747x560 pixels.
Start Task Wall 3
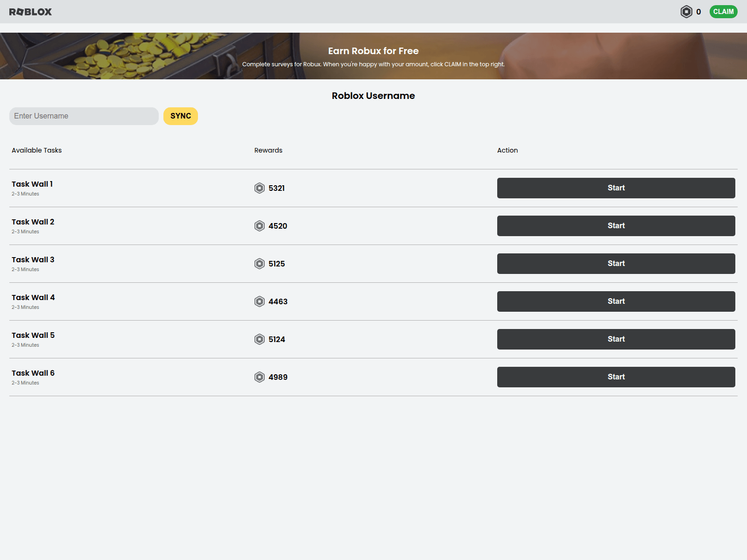point(616,264)
